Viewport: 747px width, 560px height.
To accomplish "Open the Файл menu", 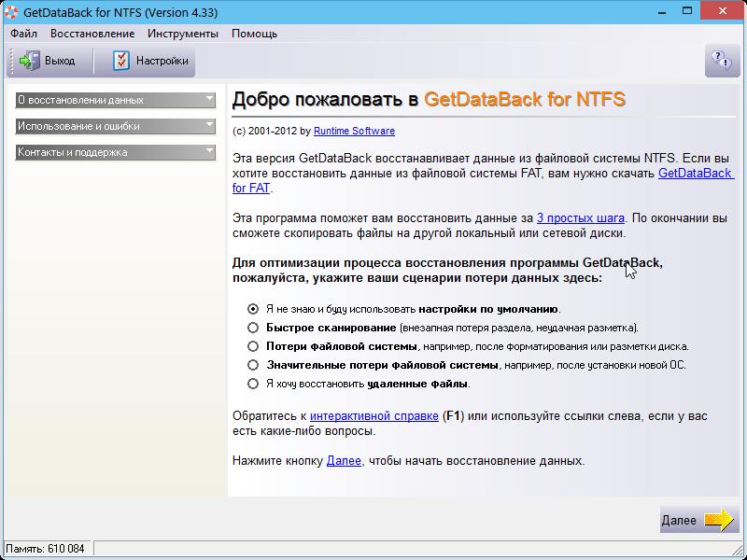I will [24, 34].
